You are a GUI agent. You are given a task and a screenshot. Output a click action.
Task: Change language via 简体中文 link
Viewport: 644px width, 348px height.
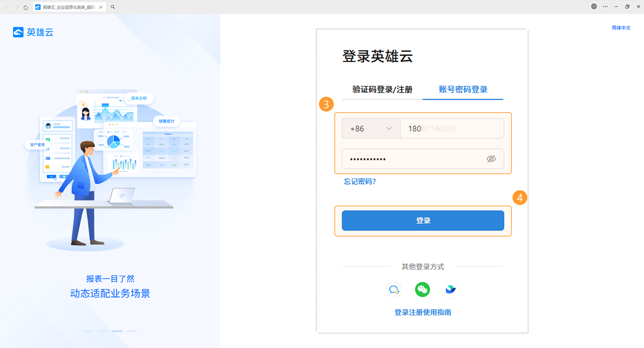(x=621, y=28)
